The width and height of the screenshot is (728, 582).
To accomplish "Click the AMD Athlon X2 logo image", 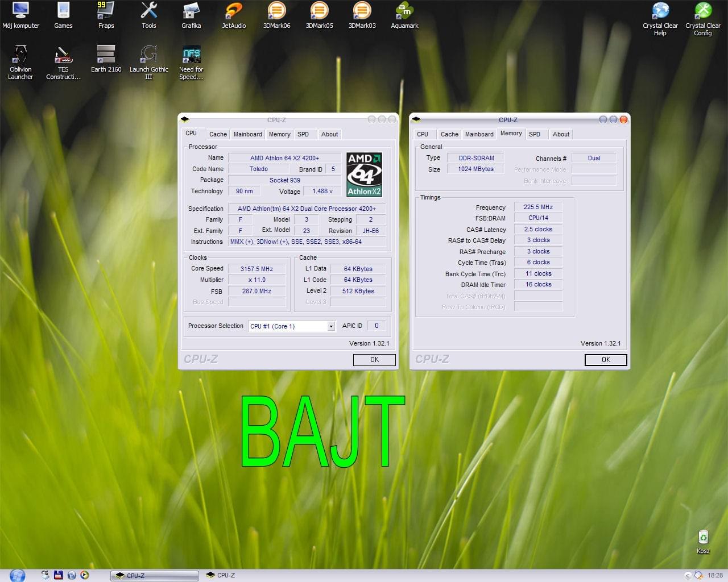I will 364,174.
